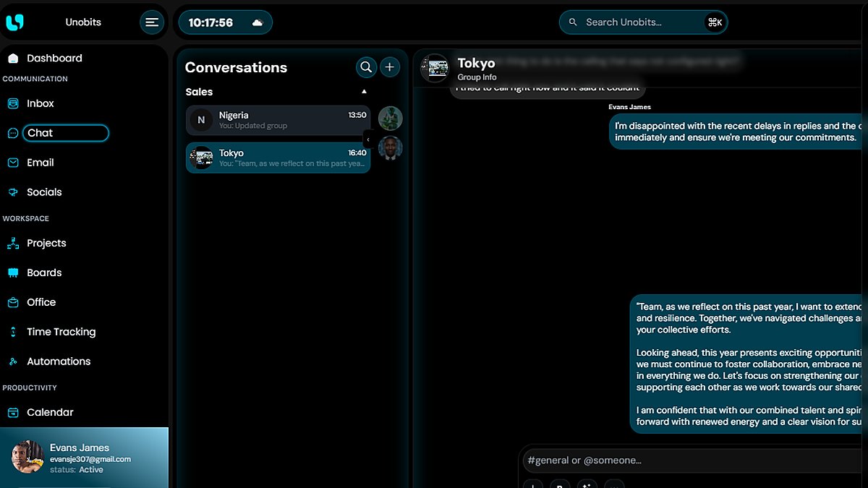Click the Evans James sender label above message
Screen dimensions: 868x488
pos(630,107)
